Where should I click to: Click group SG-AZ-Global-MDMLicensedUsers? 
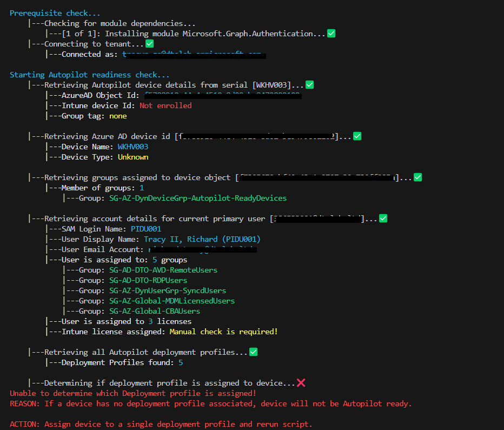(x=172, y=301)
